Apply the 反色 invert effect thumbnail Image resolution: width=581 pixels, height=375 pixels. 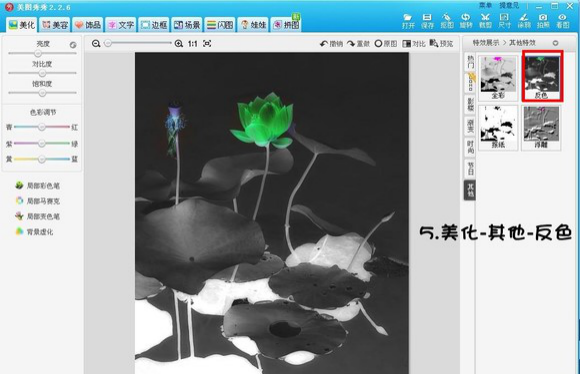coord(542,76)
